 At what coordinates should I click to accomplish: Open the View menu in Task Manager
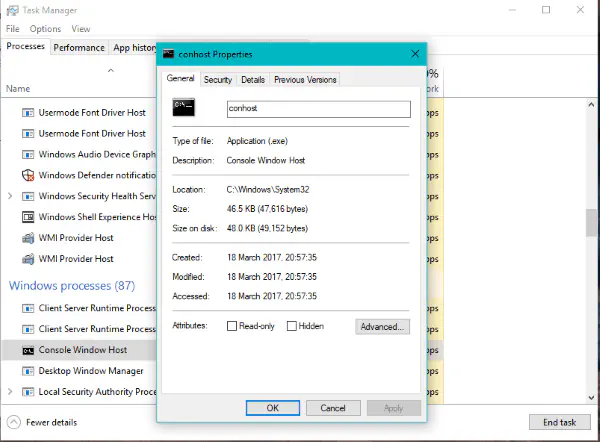coord(81,29)
